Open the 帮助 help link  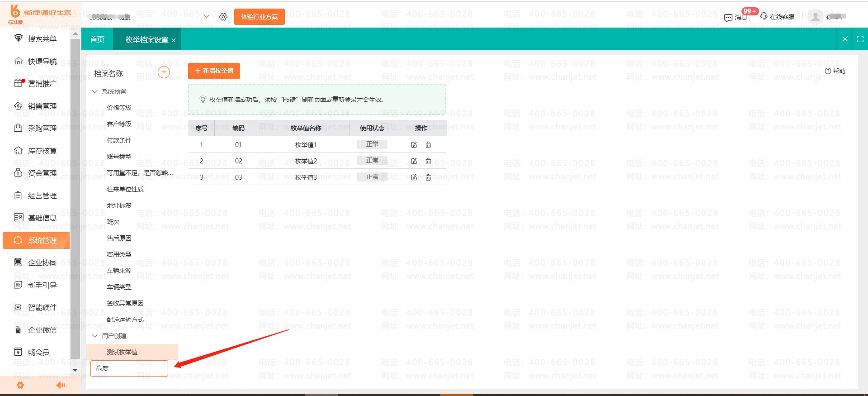[835, 71]
